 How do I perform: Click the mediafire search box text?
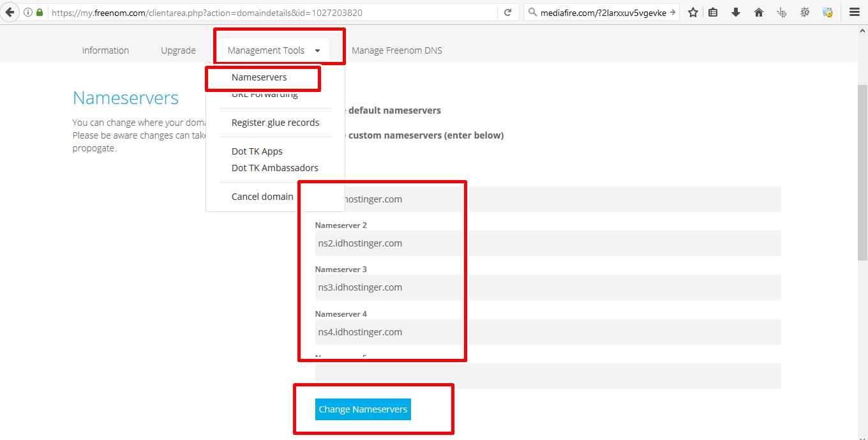(x=603, y=12)
